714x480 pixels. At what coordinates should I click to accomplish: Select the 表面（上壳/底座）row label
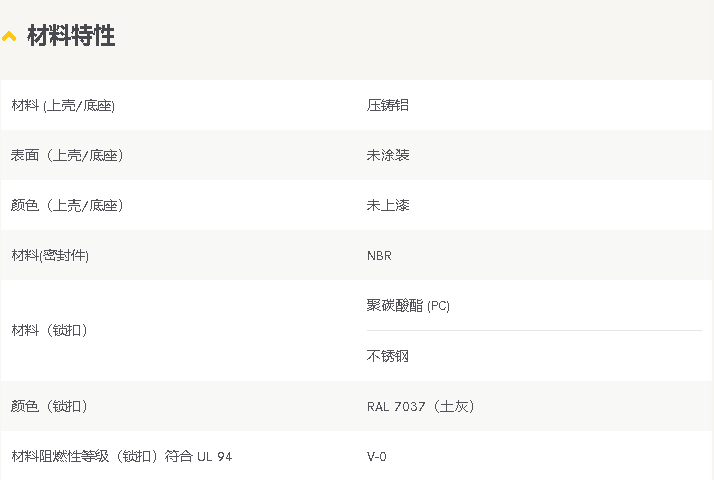pyautogui.click(x=67, y=155)
